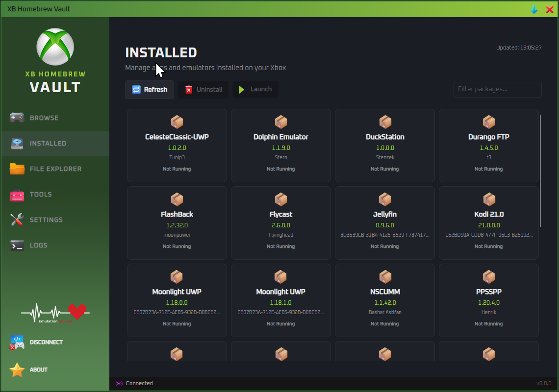The image size is (559, 392).
Task: Click the Durango FTP package icon
Action: coord(489,122)
